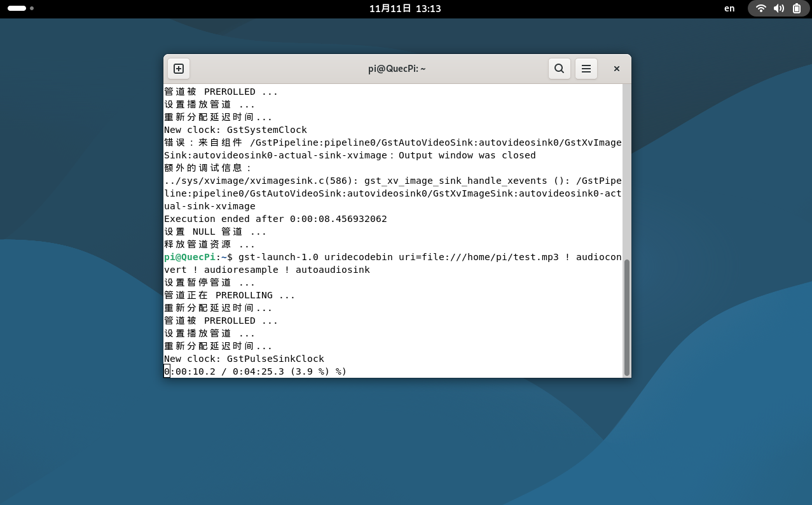Open the "en" input source menu

pos(729,8)
